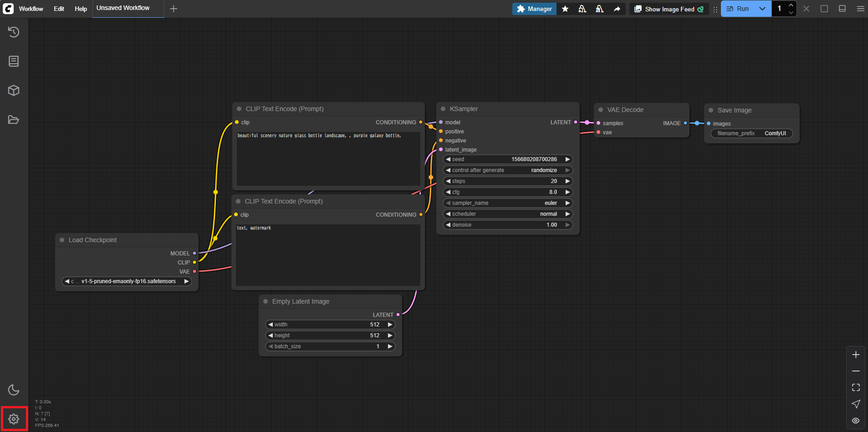Image resolution: width=868 pixels, height=432 pixels.
Task: Click the zoom in plus icon
Action: point(856,355)
